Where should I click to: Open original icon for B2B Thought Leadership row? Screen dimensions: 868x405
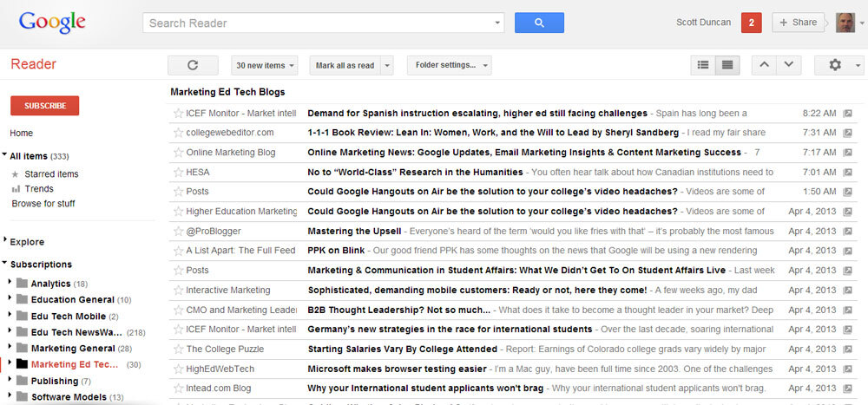(847, 310)
